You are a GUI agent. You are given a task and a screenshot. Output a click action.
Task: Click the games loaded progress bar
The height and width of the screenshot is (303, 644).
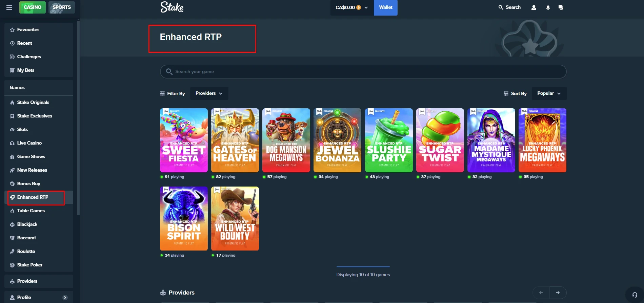coord(363,267)
